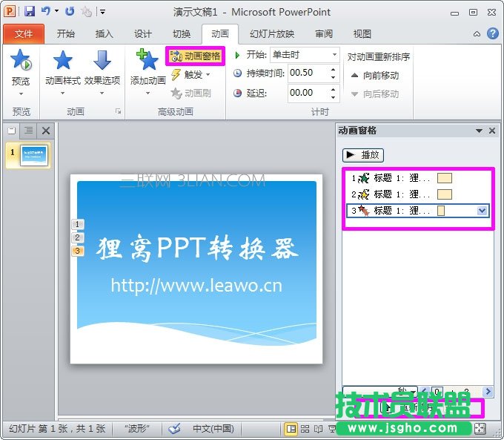Select animation item 1 标题 1
504x440 pixels.
point(418,178)
